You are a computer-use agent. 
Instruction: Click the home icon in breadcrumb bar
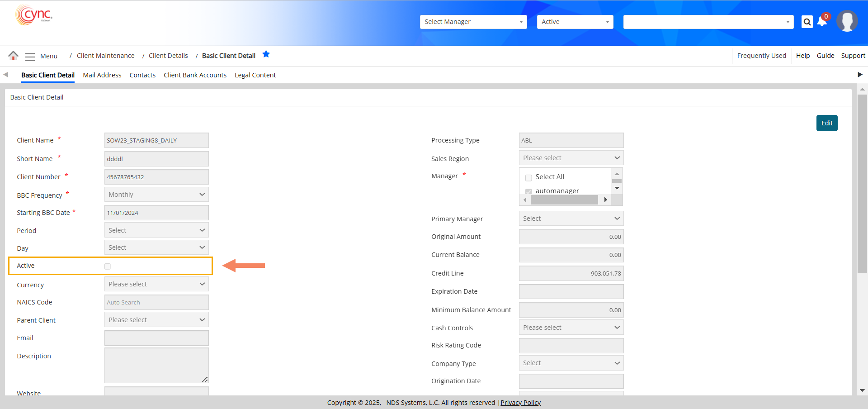tap(13, 56)
